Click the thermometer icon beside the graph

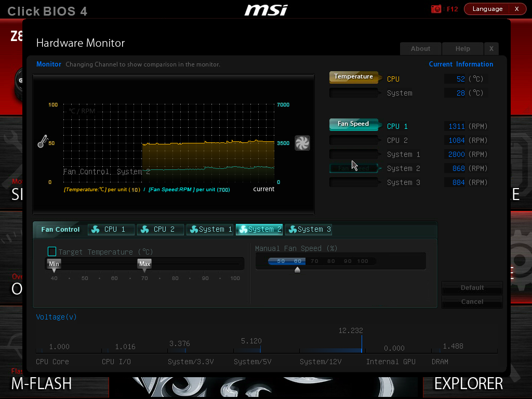[43, 141]
